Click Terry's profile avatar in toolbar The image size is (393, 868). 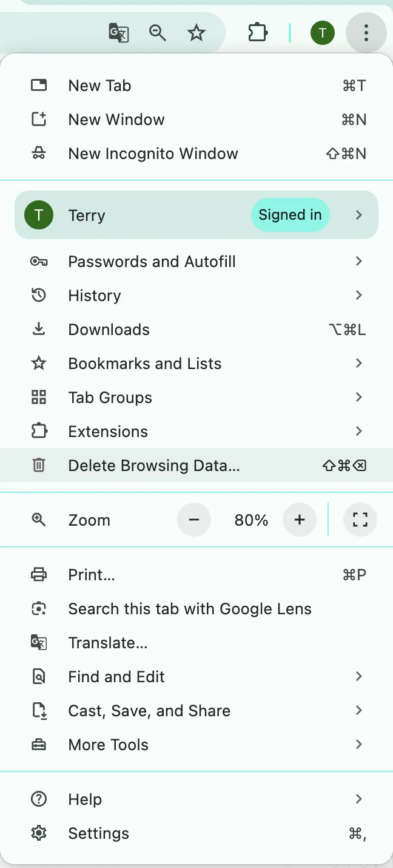click(322, 33)
